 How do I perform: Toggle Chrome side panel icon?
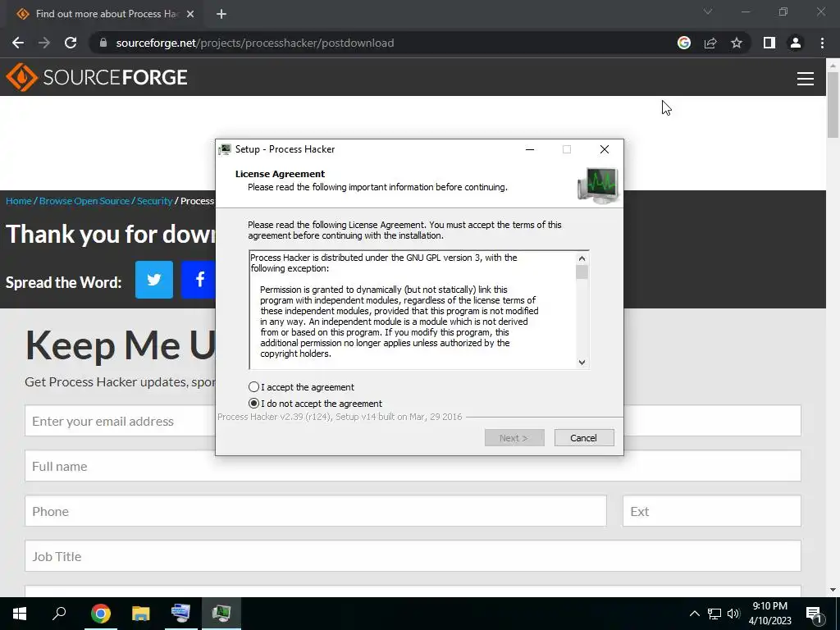click(x=769, y=43)
